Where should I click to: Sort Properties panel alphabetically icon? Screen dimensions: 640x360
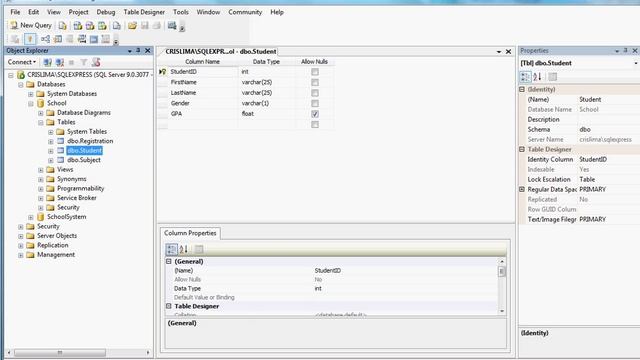pos(538,77)
